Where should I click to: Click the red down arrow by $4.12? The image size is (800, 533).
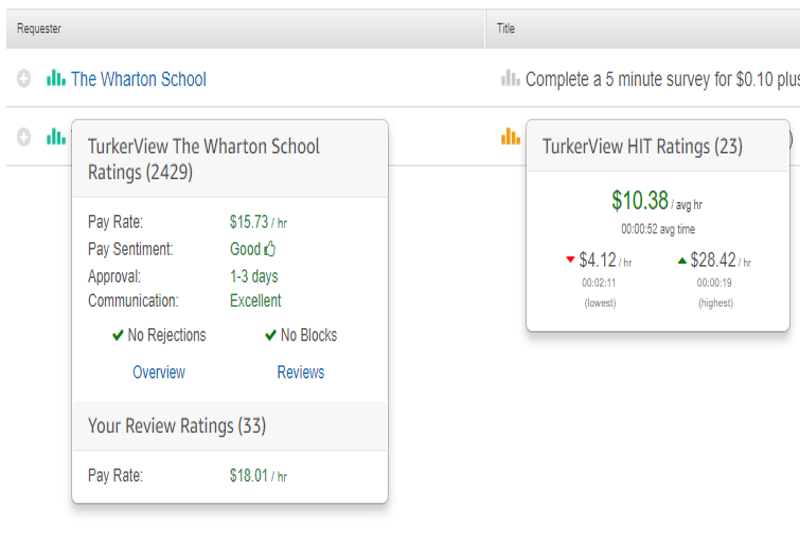point(570,260)
